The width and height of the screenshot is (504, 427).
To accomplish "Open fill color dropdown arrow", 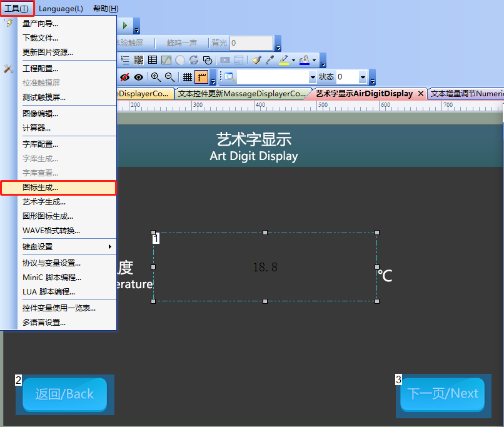I will click(x=314, y=60).
